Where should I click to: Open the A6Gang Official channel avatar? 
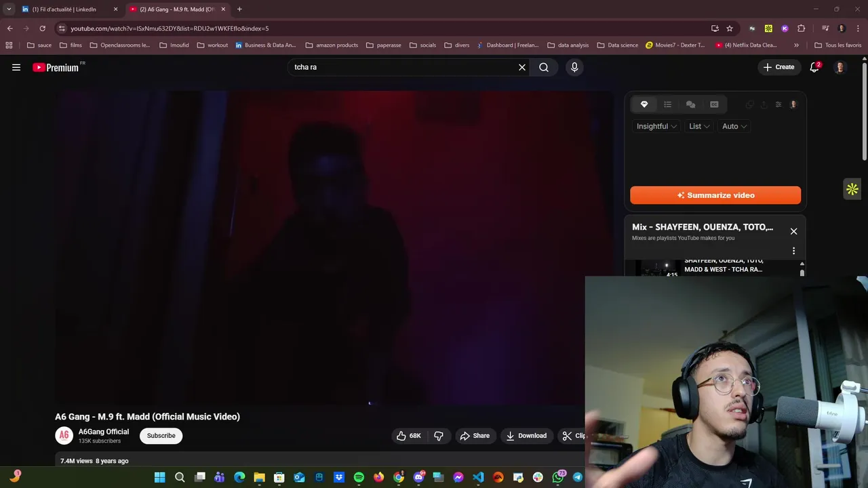pos(64,435)
